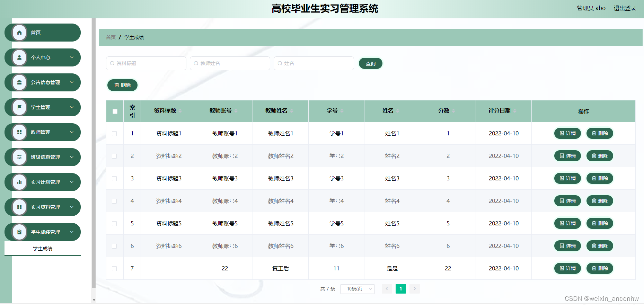
Task: Check the row 7 checkbox
Action: [114, 269]
